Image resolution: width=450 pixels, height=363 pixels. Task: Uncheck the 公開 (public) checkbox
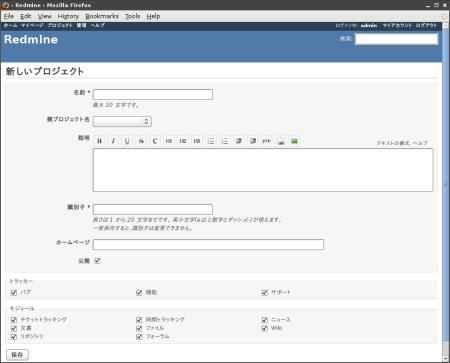click(97, 261)
